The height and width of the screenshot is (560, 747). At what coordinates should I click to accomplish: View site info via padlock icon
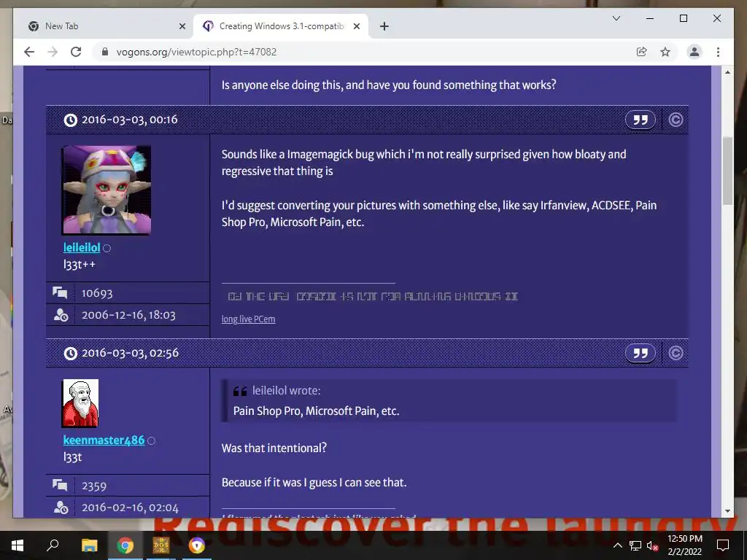tap(105, 52)
